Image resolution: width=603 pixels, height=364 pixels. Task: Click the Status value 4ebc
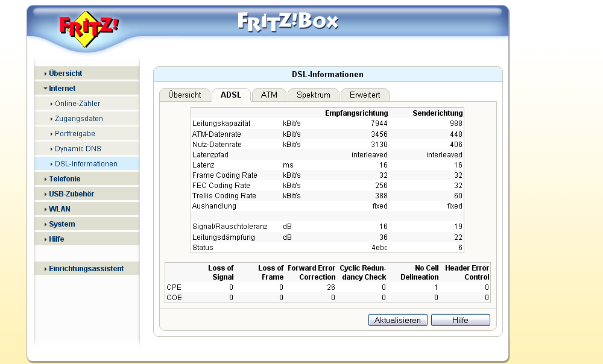coord(379,248)
